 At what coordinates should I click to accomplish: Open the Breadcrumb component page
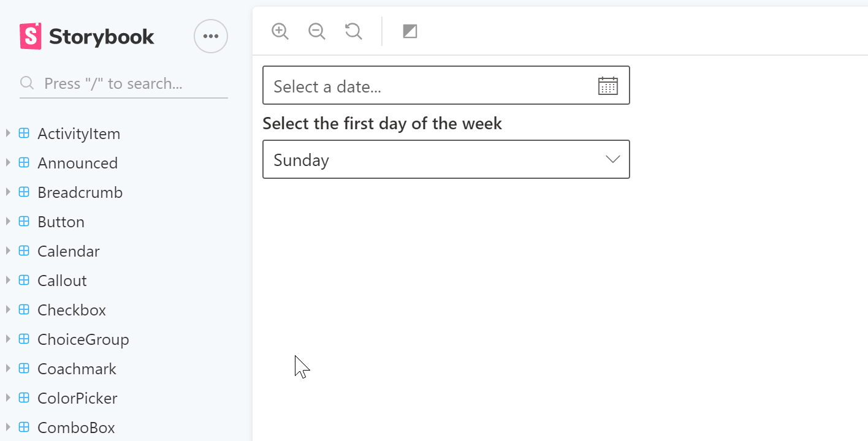[80, 192]
